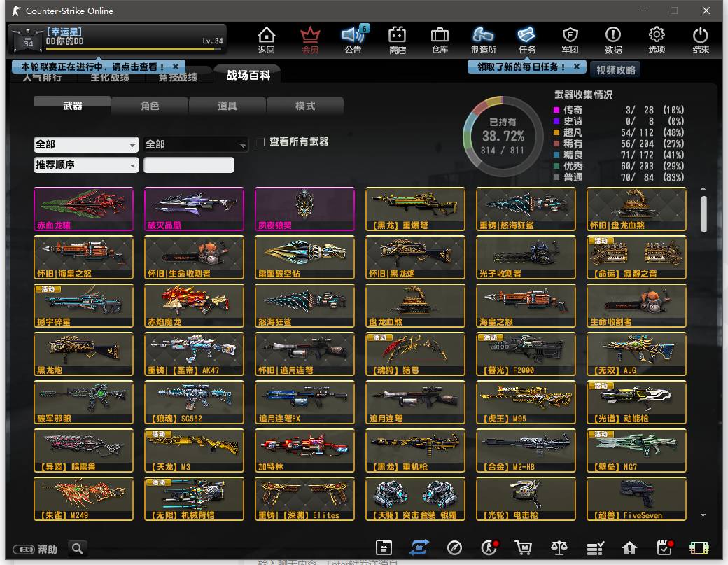Open the 制造所 crafting icon
Viewport: 728px width, 565px height.
point(483,40)
